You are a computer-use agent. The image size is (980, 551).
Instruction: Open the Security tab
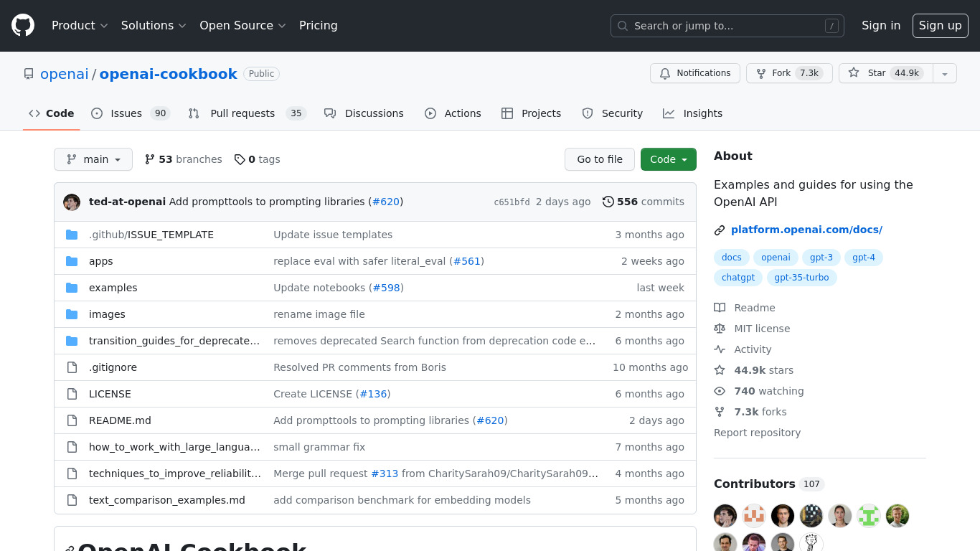[x=612, y=113]
